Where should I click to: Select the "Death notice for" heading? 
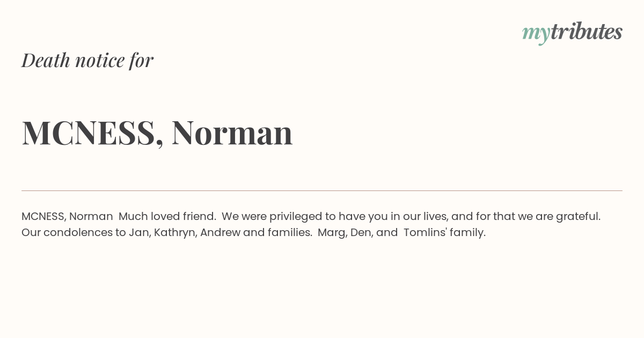(x=87, y=60)
